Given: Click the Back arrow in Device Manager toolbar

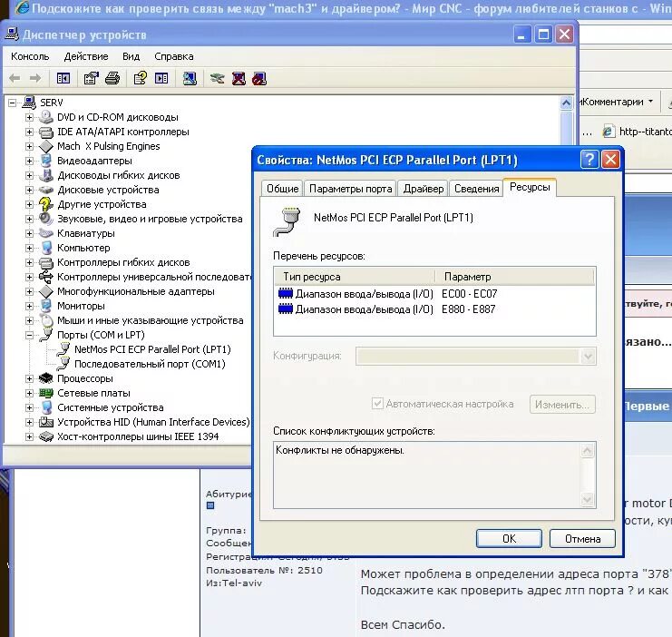Looking at the screenshot, I should click(x=15, y=79).
